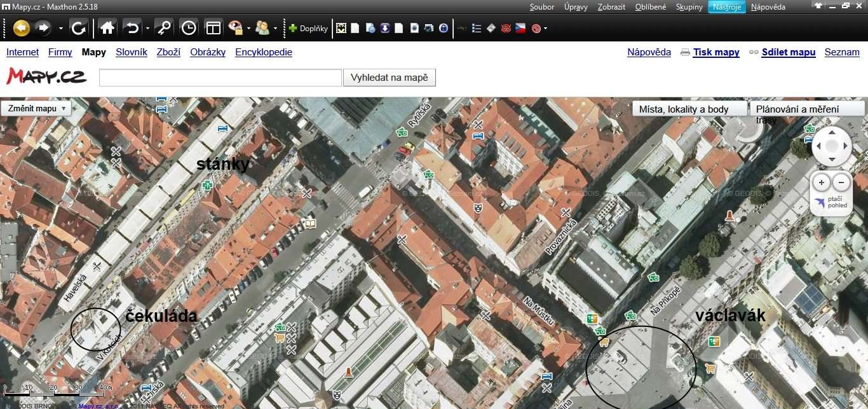Pan the map down with compass arrow
Viewport: 868px width, 409px height.
coord(832,160)
